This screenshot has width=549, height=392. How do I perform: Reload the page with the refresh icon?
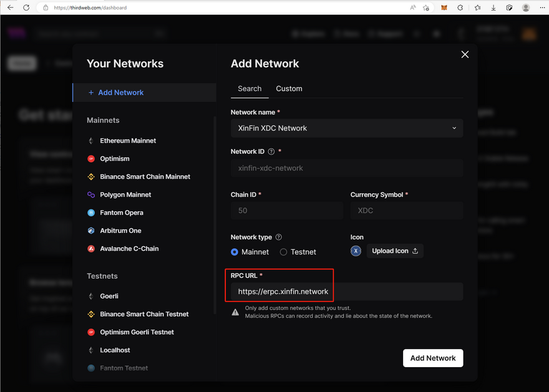coord(26,7)
